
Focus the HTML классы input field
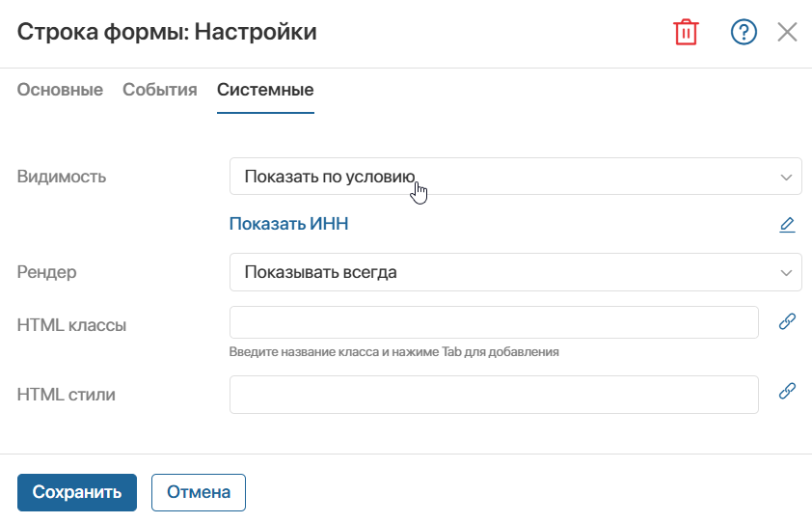point(494,322)
